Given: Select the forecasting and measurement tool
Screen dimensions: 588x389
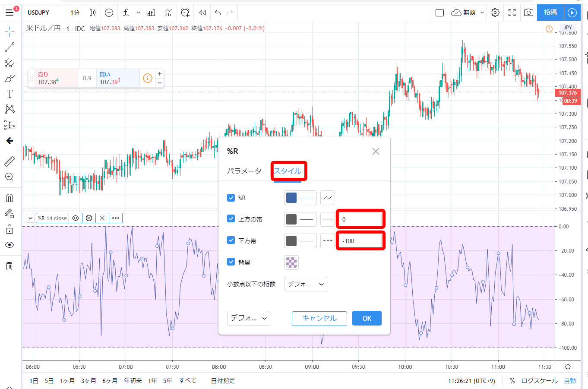Looking at the screenshot, I should click(x=9, y=125).
